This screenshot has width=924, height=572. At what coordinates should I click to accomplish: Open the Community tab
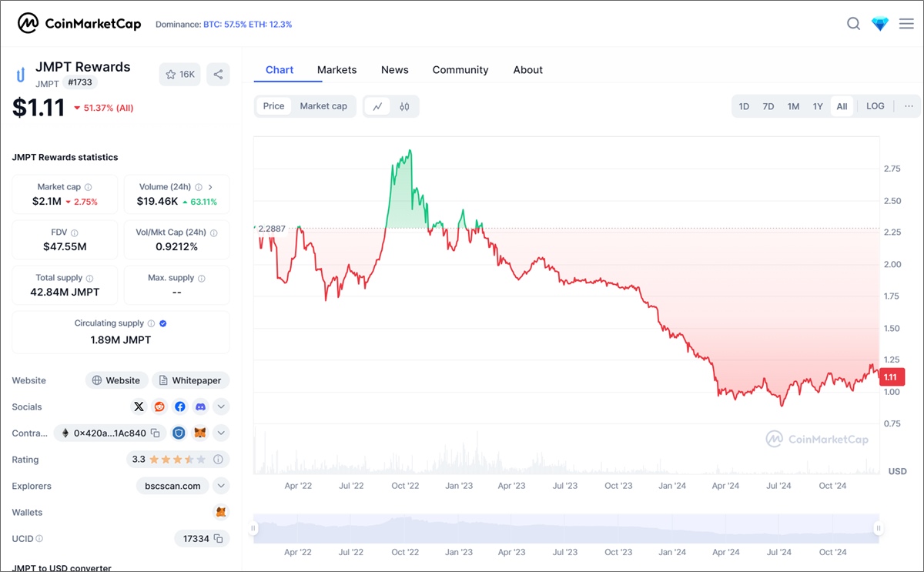(x=460, y=69)
